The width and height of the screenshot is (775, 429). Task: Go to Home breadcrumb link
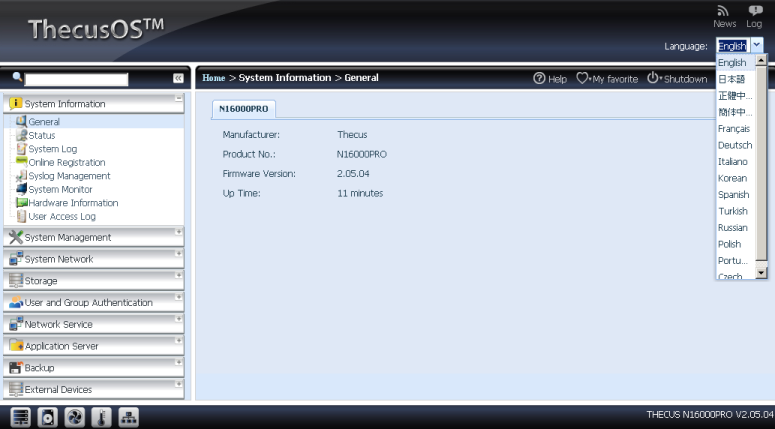(x=214, y=78)
